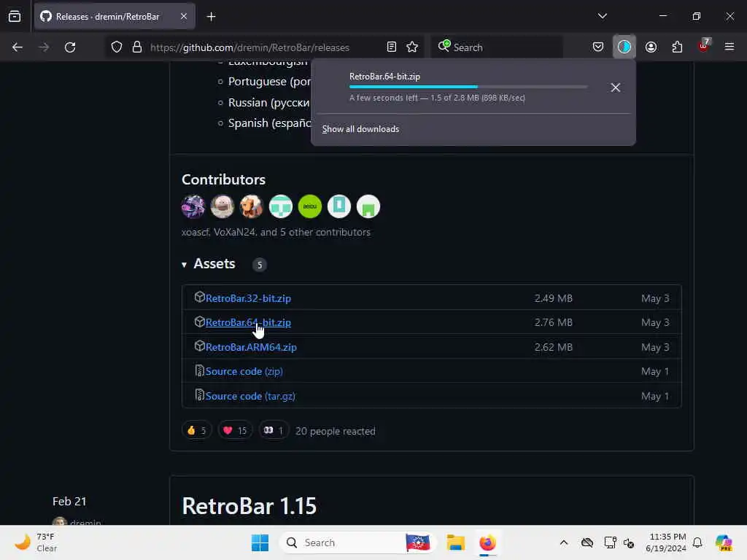The width and height of the screenshot is (747, 560).
Task: Open the Downloads progress toolbar button
Action: click(624, 47)
